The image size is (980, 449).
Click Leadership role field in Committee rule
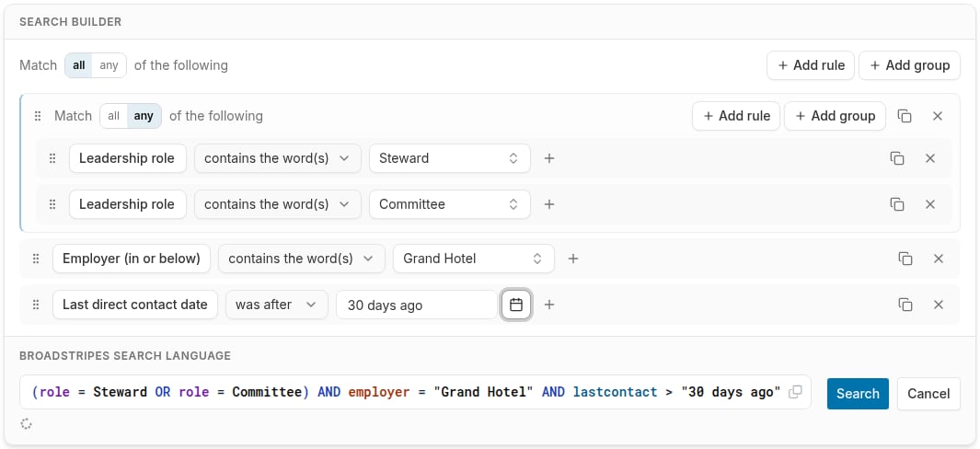pyautogui.click(x=128, y=204)
